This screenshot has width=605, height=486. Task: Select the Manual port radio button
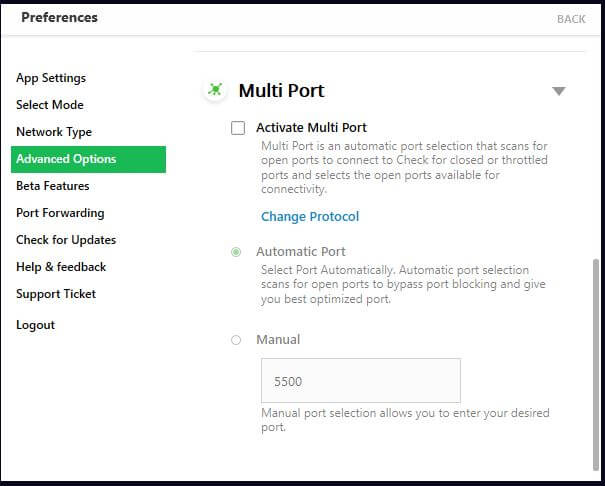coord(236,340)
